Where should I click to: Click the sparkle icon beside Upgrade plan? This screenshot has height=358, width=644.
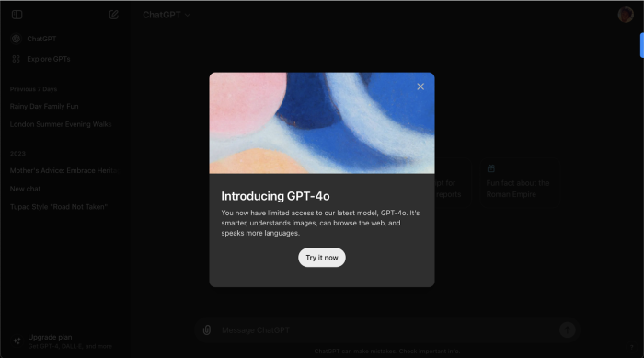point(17,341)
